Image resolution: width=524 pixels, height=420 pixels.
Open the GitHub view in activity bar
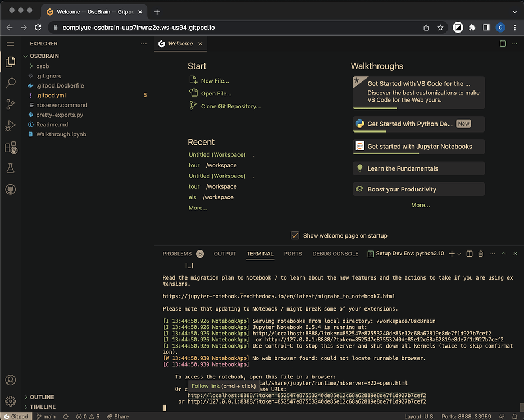[10, 190]
